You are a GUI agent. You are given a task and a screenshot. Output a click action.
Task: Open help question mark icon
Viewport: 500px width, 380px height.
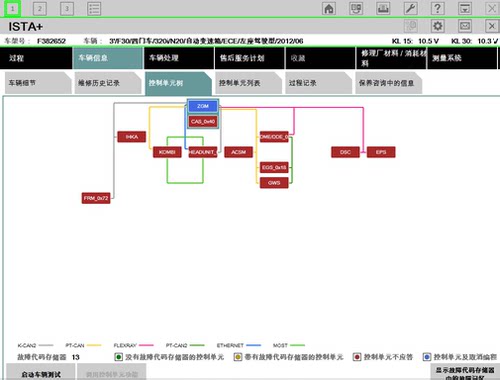click(438, 8)
